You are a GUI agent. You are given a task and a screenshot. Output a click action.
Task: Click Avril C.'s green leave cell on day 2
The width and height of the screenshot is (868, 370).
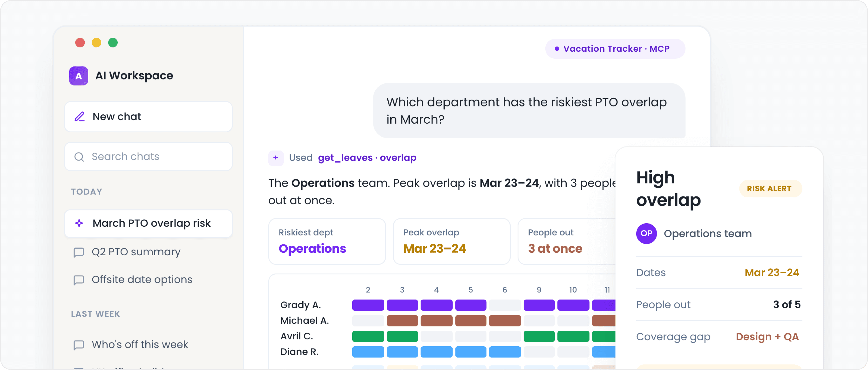point(368,336)
